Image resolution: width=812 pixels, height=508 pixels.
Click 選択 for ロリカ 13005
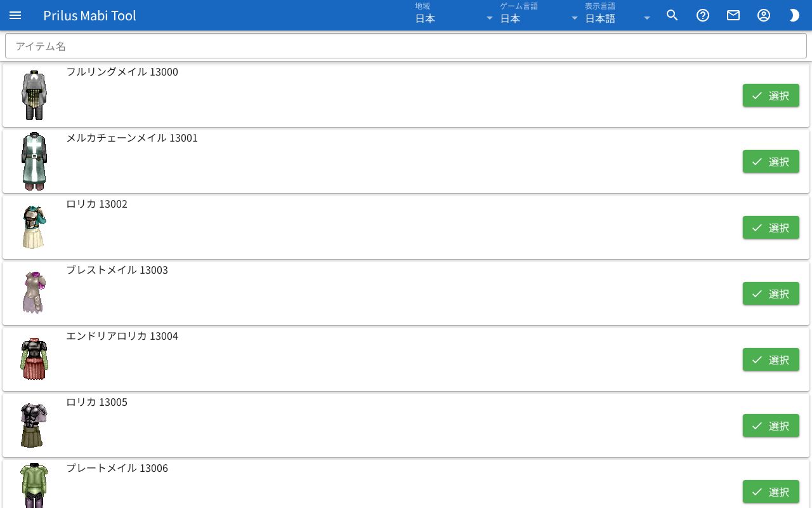pyautogui.click(x=771, y=425)
